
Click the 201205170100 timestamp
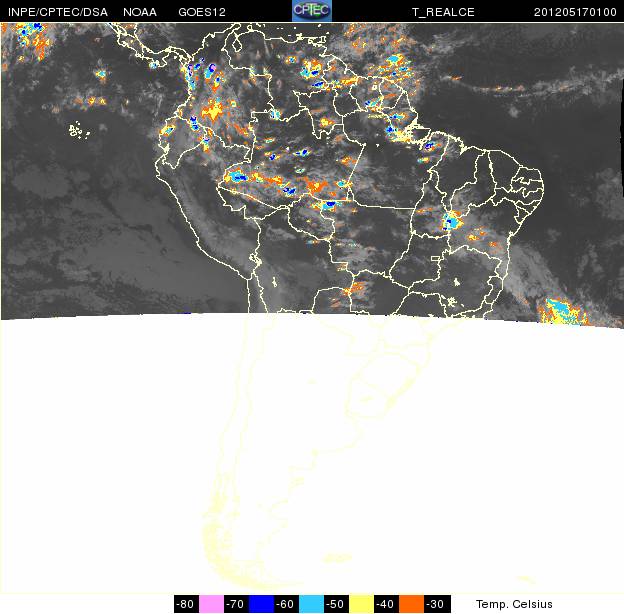click(x=575, y=12)
